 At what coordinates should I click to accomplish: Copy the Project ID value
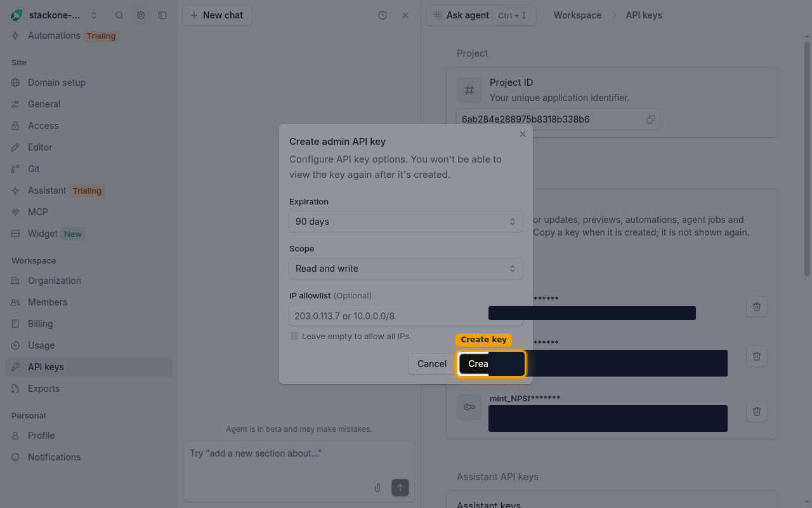[650, 119]
